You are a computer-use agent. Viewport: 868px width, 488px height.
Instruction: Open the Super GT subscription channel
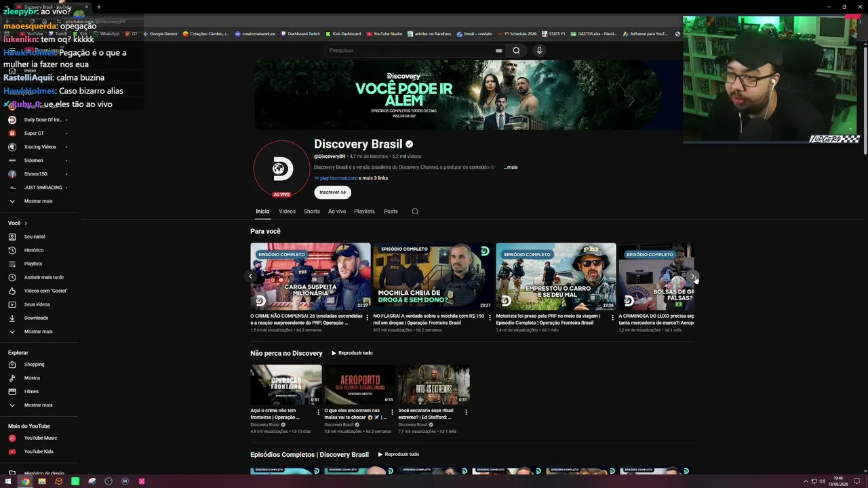(34, 134)
